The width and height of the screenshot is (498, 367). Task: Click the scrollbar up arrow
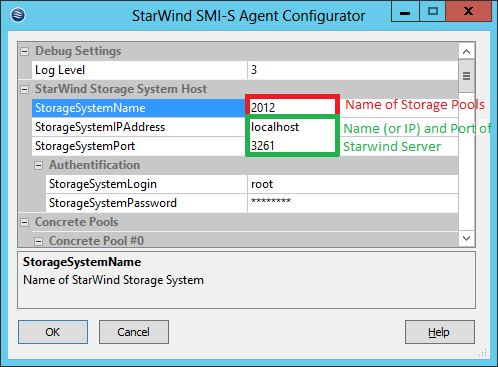point(467,52)
